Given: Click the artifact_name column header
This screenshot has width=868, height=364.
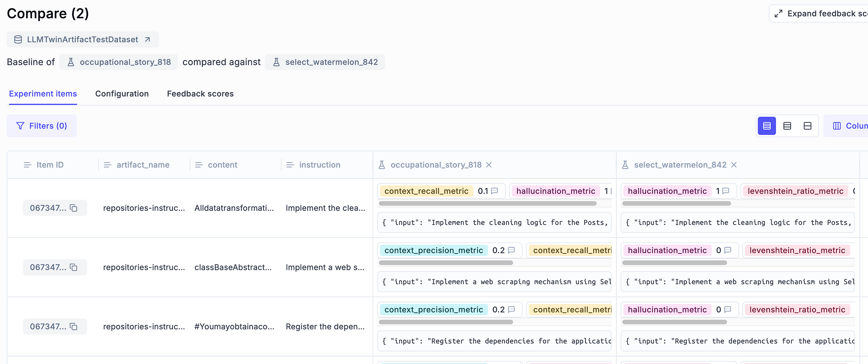Looking at the screenshot, I should (x=143, y=165).
